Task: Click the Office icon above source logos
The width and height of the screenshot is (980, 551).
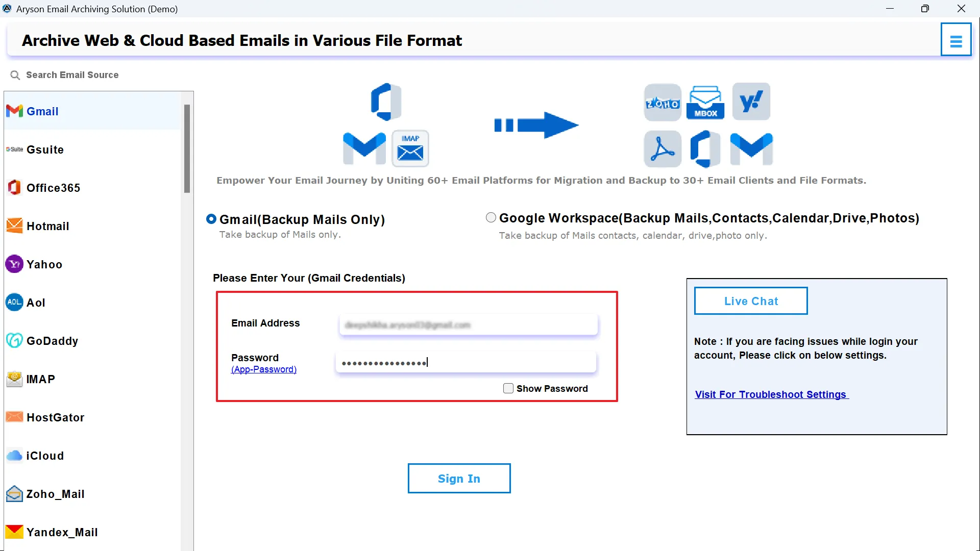Action: [386, 102]
